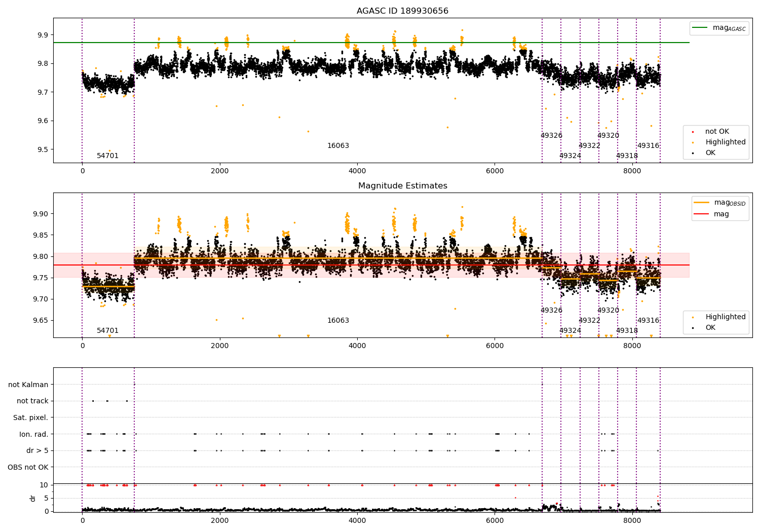Click the 9.85 y-axis tick label
760x532 pixels.
(41, 235)
